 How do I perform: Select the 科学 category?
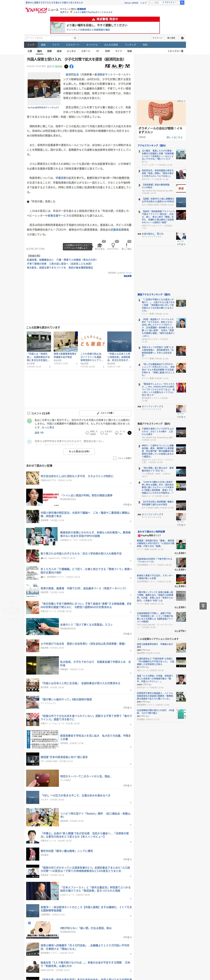click(x=107, y=51)
